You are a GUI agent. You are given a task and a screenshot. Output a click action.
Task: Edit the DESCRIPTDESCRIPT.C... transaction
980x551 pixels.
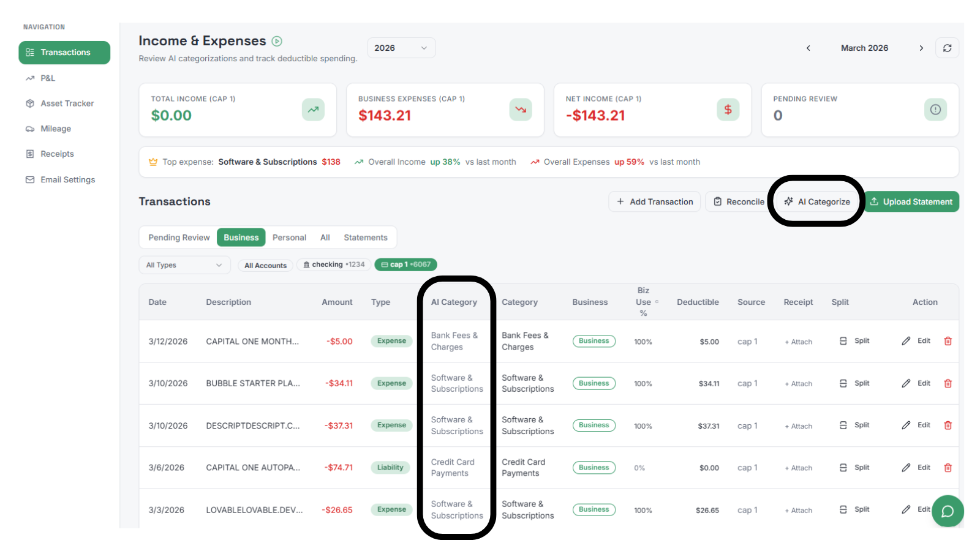click(916, 425)
